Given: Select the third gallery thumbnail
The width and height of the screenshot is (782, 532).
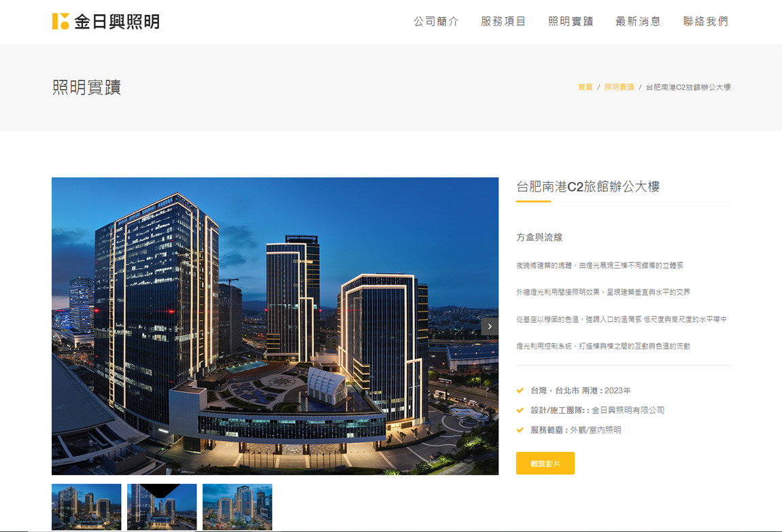Looking at the screenshot, I should click(237, 506).
